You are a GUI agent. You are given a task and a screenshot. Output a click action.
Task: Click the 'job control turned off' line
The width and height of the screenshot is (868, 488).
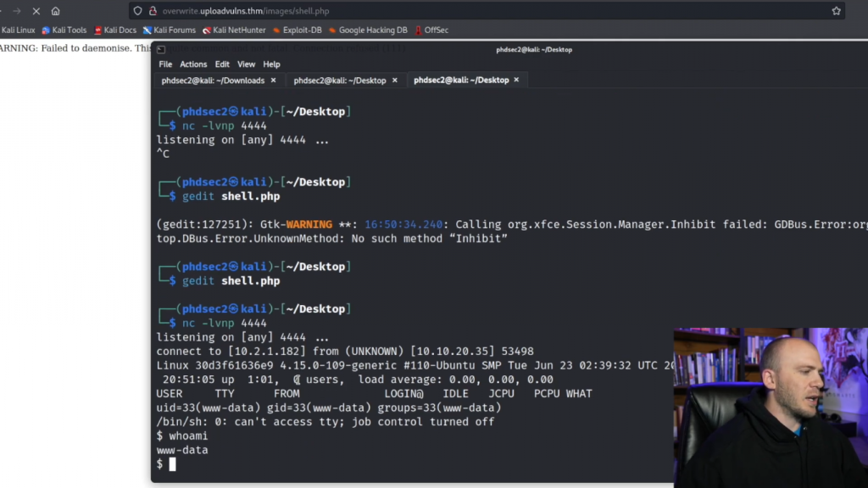(x=325, y=422)
